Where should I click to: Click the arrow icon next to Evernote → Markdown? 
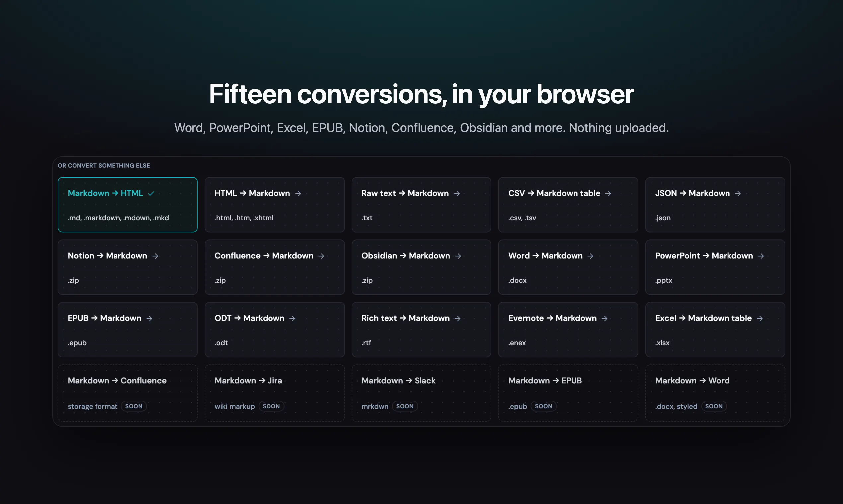604,318
